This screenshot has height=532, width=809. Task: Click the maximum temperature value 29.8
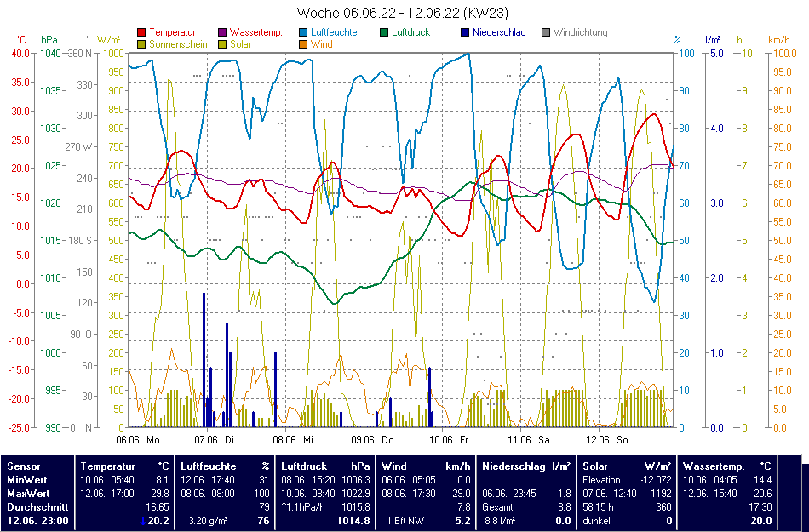pyautogui.click(x=159, y=494)
